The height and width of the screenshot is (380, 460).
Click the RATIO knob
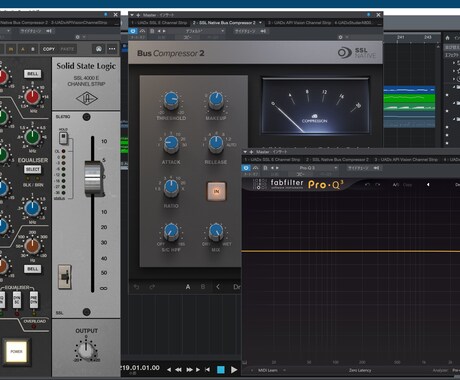point(171,188)
